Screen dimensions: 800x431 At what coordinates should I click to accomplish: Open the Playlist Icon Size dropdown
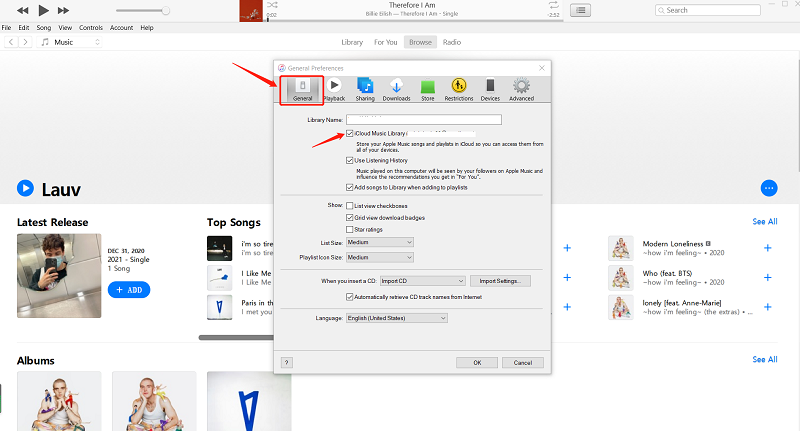(x=380, y=258)
